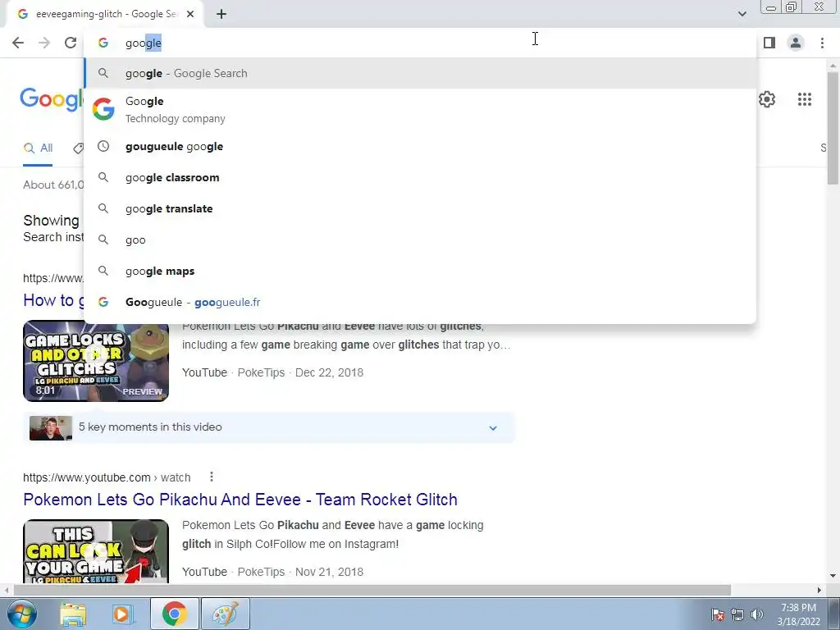Open result 'Pokemon Lets Go Pikachu And Eevee - Team Rocket Glitch'
The image size is (840, 630).
click(x=240, y=500)
